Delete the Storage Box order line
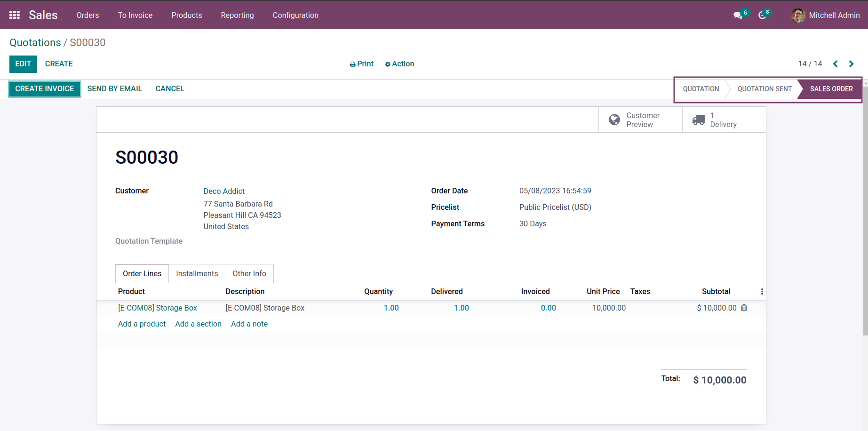868x431 pixels. click(744, 308)
